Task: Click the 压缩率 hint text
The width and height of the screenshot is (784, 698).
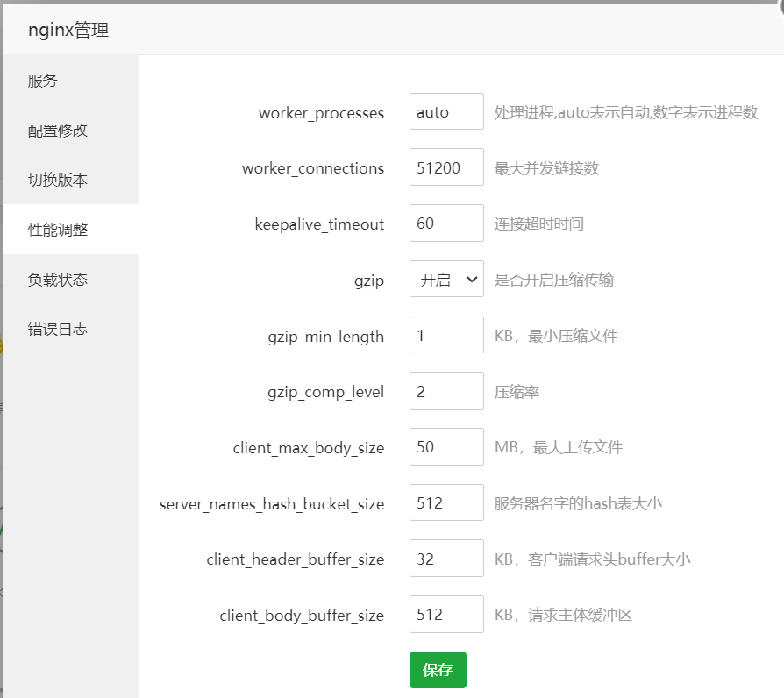Action: click(517, 392)
